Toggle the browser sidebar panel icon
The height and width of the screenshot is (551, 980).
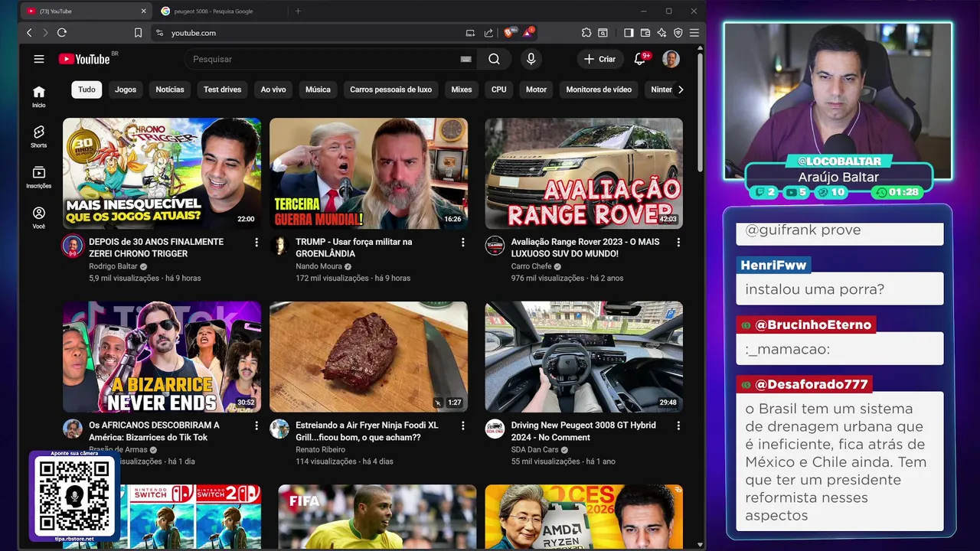point(629,33)
